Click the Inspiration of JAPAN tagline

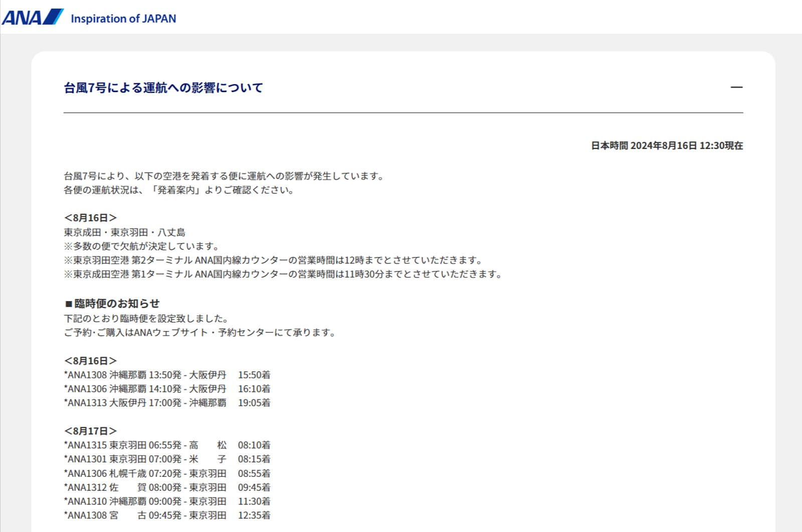(123, 19)
